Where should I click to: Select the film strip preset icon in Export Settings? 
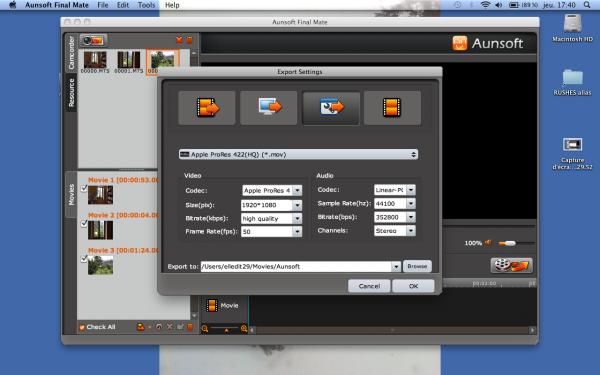click(x=392, y=108)
